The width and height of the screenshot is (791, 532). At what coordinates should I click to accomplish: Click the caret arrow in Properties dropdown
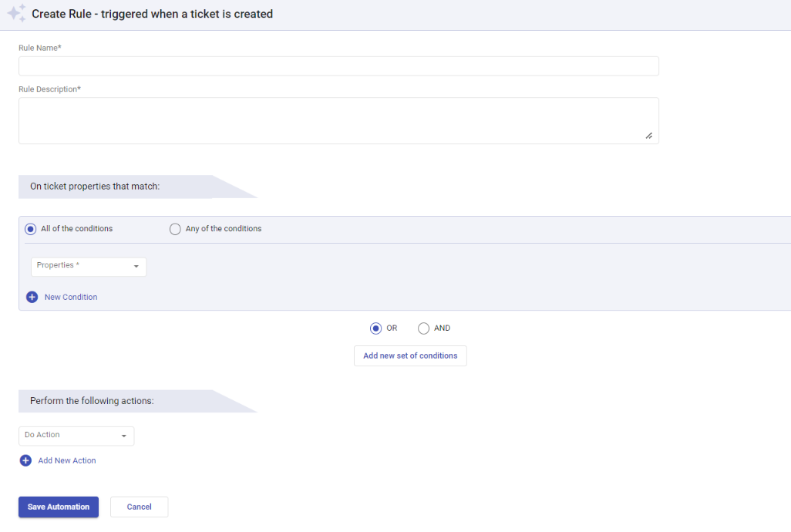coord(136,267)
